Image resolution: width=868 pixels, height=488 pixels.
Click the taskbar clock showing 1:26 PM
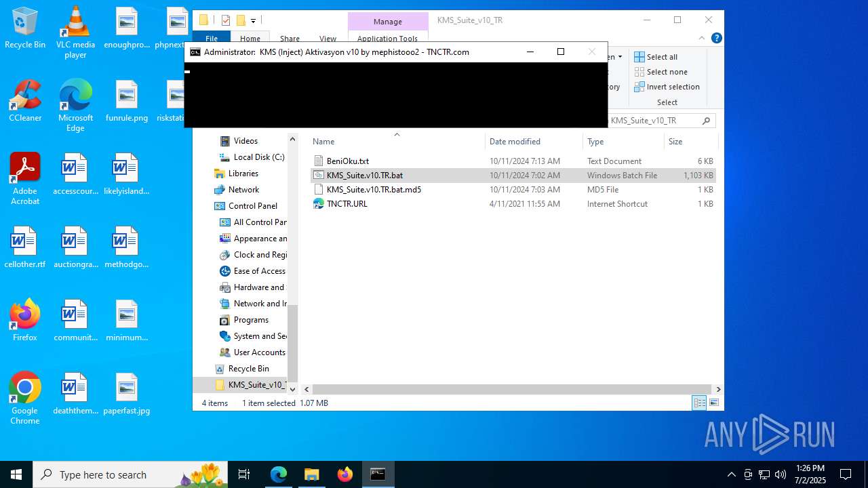pos(810,474)
